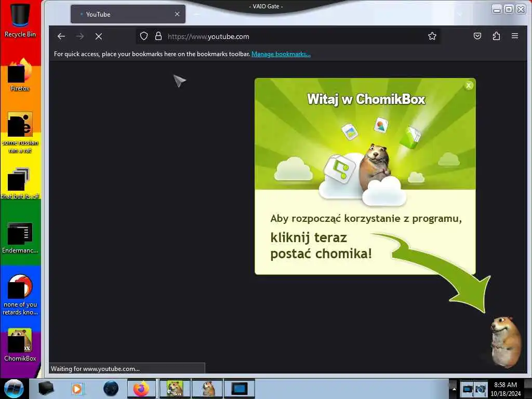
Task: Select the Endermanc... desktop icon
Action: point(20,238)
